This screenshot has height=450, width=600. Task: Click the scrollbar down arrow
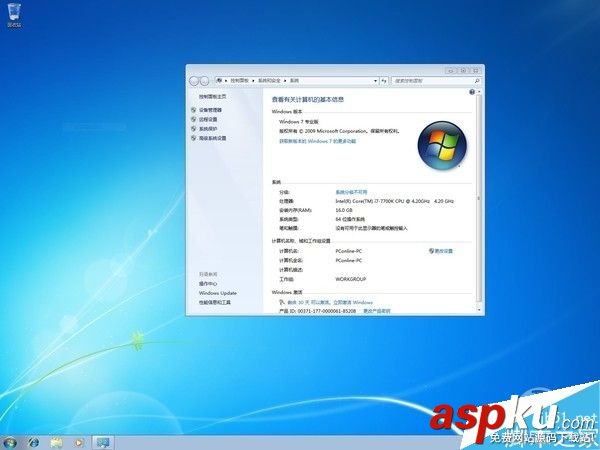click(x=479, y=310)
